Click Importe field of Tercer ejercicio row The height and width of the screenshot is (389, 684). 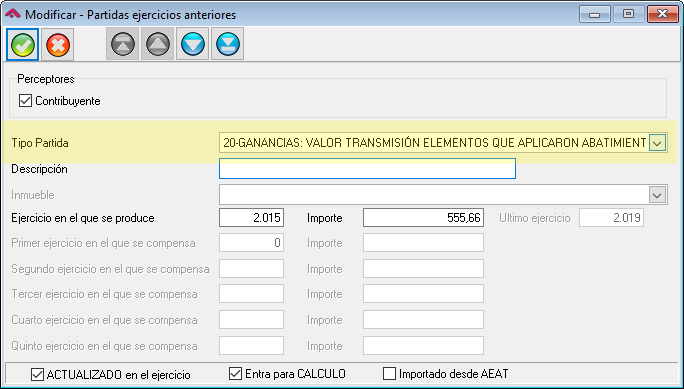(x=423, y=294)
